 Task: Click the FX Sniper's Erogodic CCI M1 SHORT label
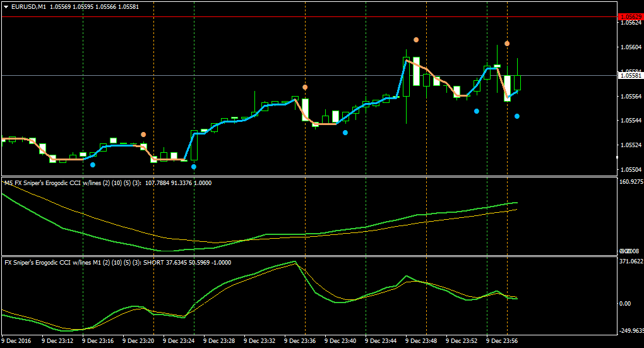118,263
